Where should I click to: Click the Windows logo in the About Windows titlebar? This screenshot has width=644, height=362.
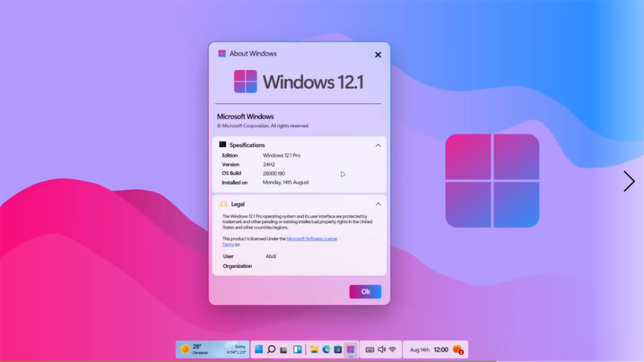point(221,53)
